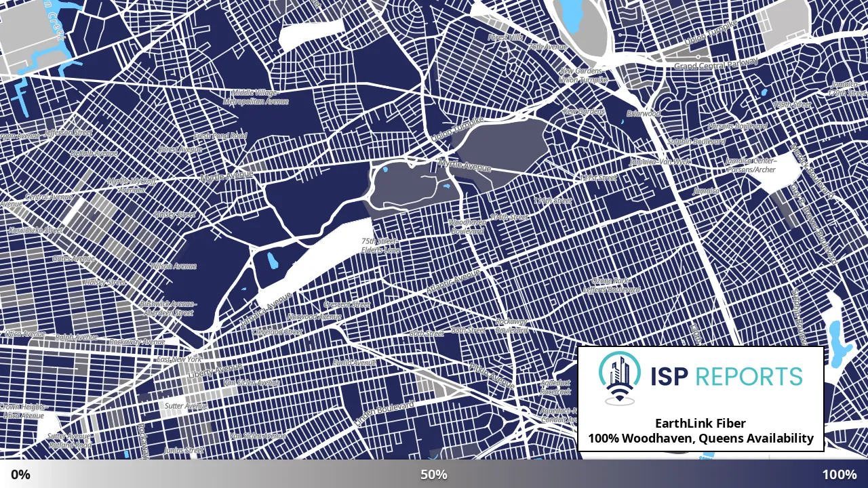Click the Gates Avenue label
The height and width of the screenshot is (488, 868).
73,258
